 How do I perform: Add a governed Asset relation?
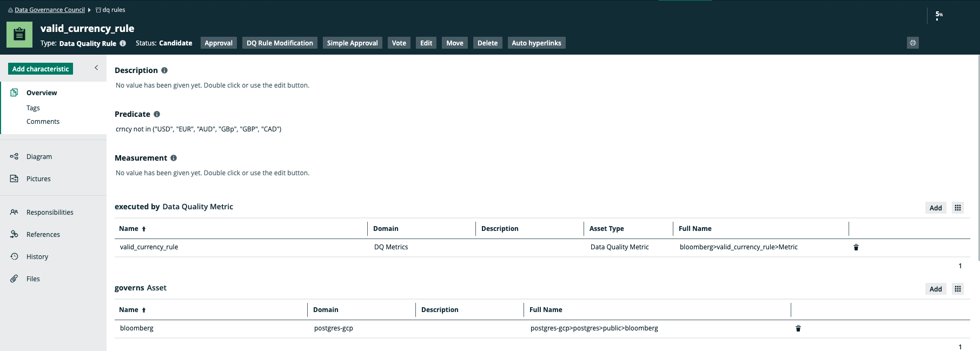936,289
